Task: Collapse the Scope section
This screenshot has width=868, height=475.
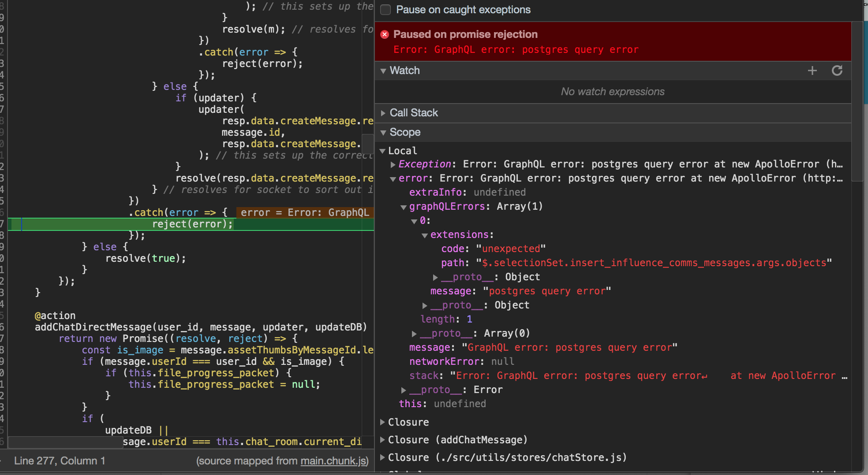Action: click(383, 133)
